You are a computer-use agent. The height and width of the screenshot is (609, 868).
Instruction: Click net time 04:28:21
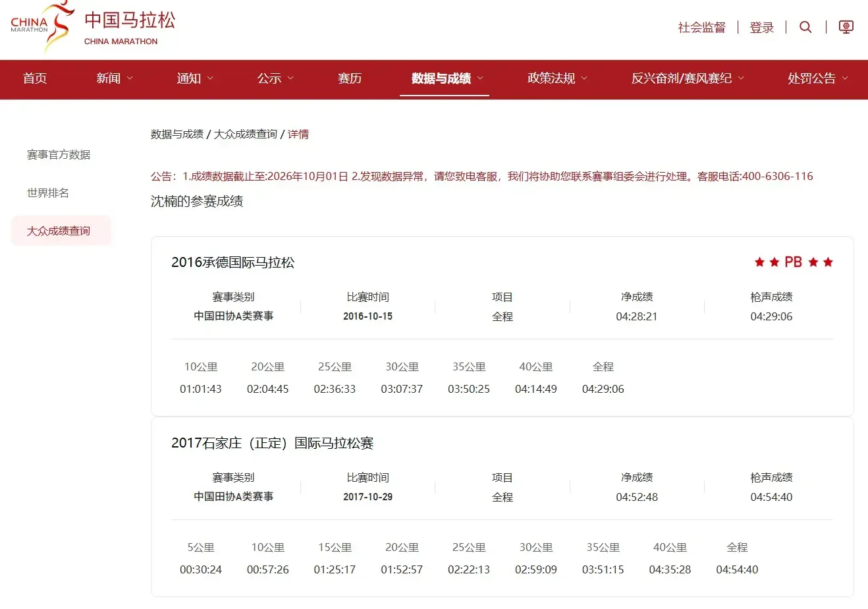tap(637, 316)
